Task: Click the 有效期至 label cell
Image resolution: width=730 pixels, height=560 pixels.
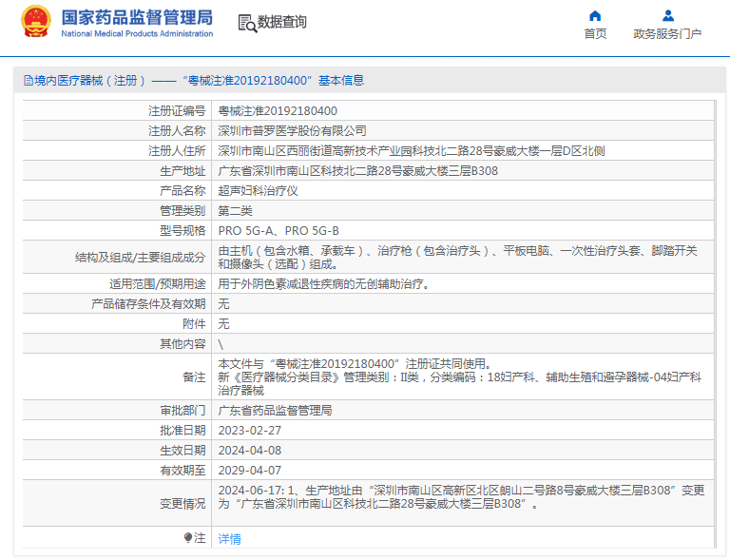Action: pyautogui.click(x=117, y=471)
